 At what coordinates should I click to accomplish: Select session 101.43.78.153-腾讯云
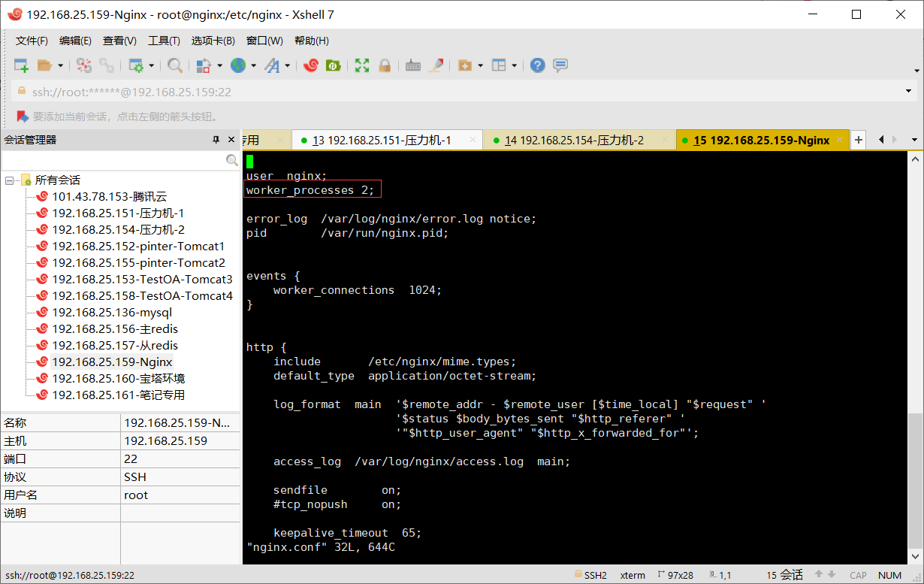(x=108, y=197)
